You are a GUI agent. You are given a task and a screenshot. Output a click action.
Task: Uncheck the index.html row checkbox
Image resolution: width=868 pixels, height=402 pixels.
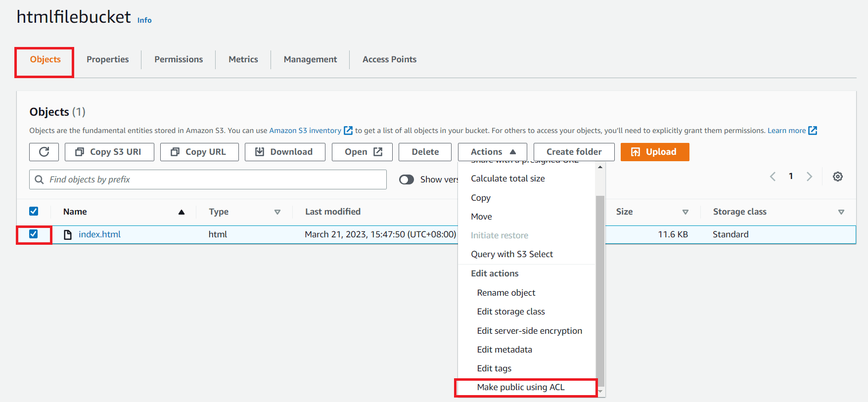(x=34, y=234)
